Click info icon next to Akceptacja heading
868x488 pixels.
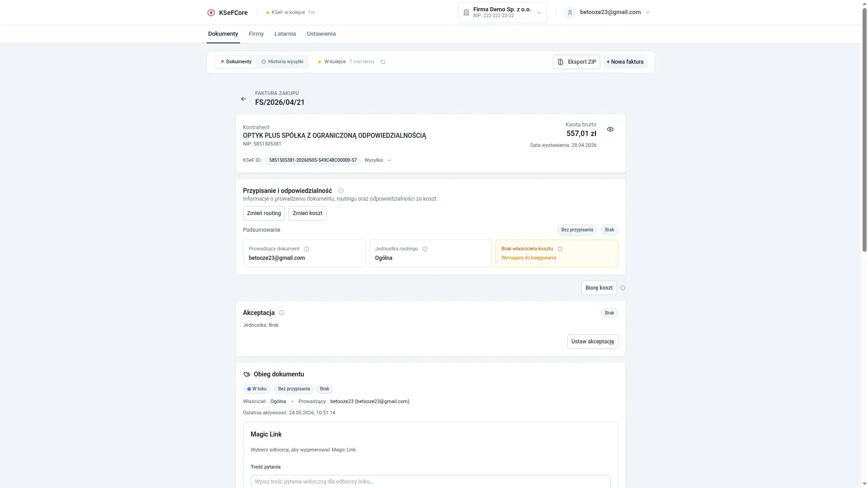282,313
